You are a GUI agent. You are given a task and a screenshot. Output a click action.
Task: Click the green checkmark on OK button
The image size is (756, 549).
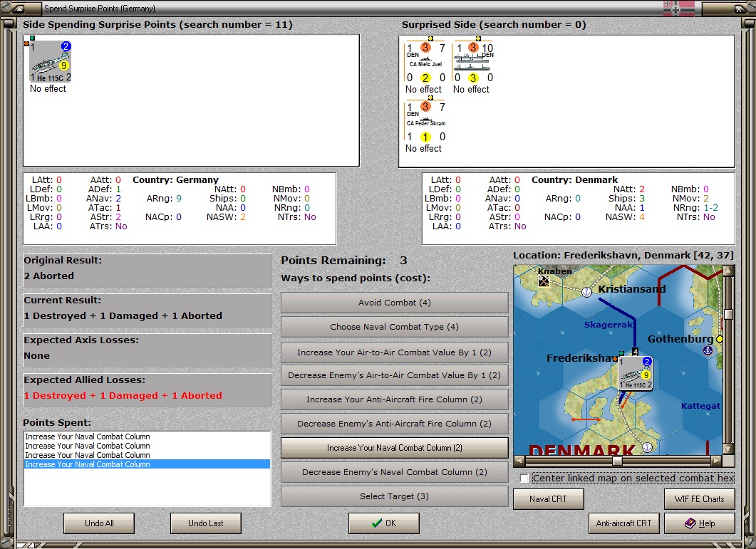click(377, 523)
